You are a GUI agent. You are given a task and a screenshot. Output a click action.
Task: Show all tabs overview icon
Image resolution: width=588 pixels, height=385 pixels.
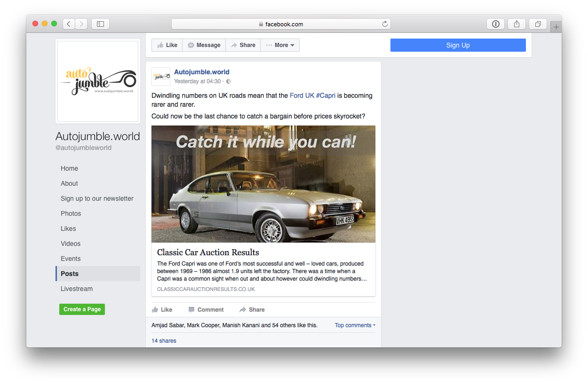538,24
